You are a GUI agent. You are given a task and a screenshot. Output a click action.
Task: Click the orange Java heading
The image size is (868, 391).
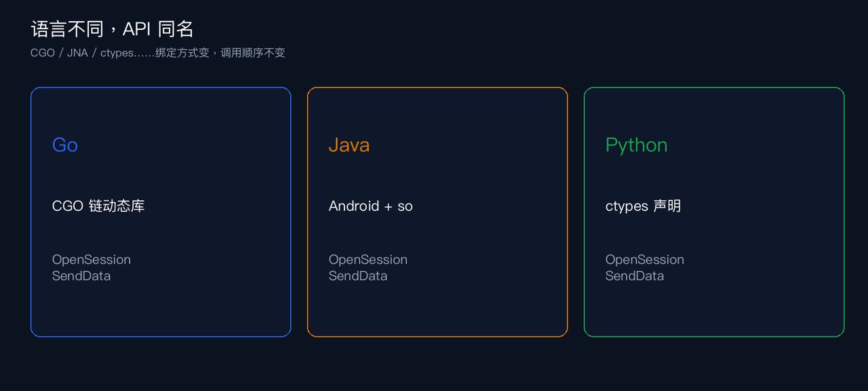pos(349,145)
